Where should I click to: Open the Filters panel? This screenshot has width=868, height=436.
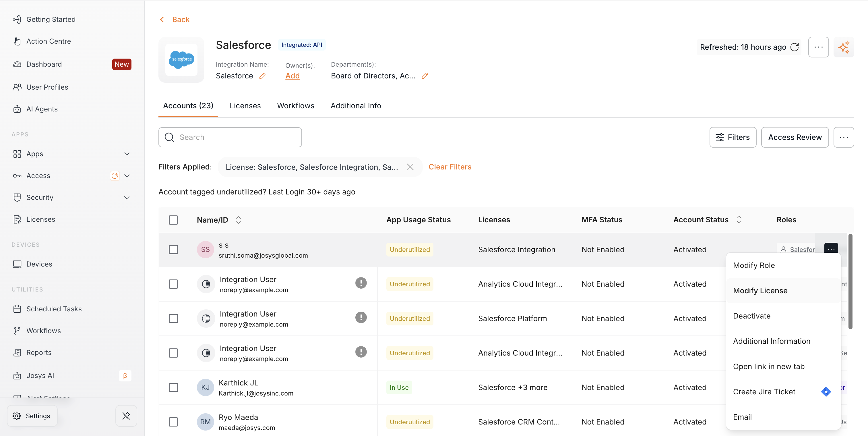click(733, 137)
